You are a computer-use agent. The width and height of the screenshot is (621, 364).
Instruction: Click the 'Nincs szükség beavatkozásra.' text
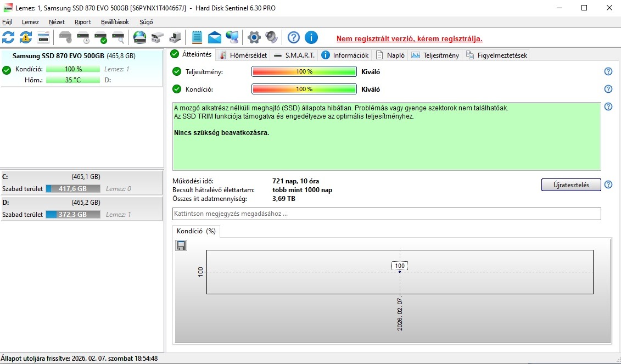pyautogui.click(x=222, y=133)
